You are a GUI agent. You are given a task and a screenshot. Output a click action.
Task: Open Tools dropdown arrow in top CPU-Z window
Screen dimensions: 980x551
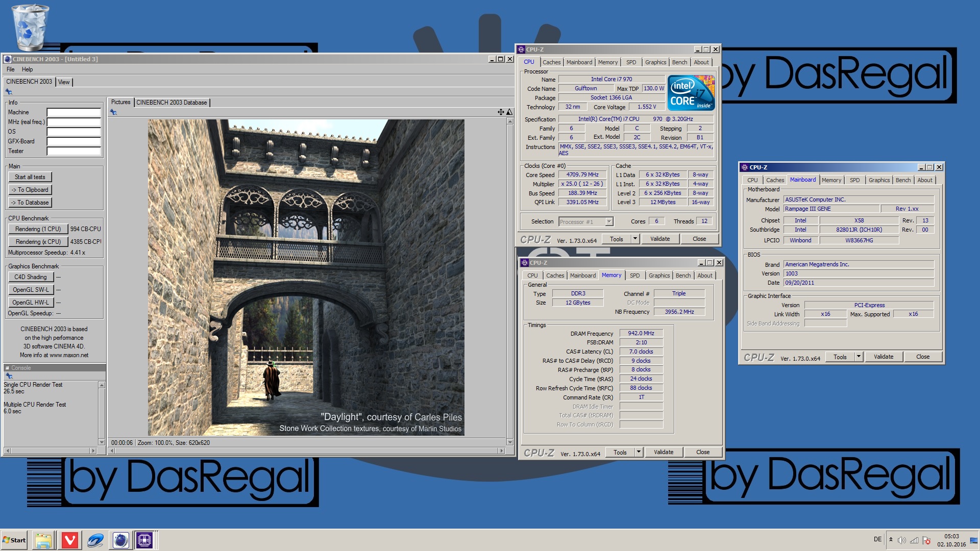[x=635, y=239]
